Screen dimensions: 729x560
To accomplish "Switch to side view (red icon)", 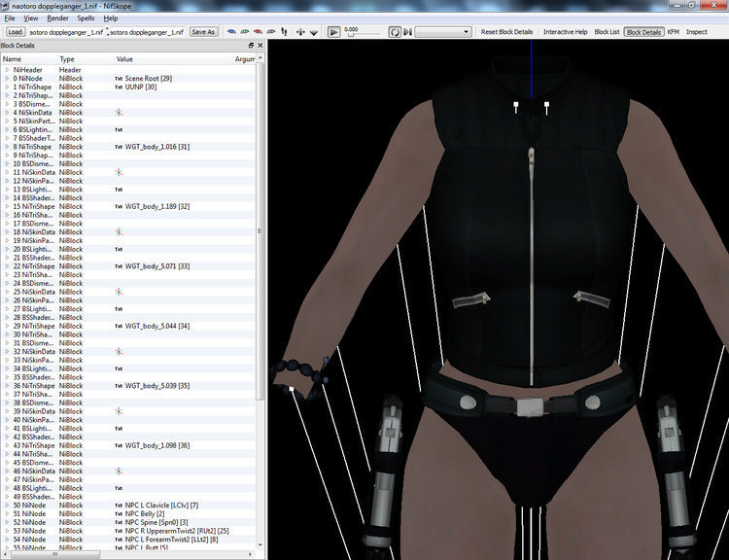I will (258, 32).
